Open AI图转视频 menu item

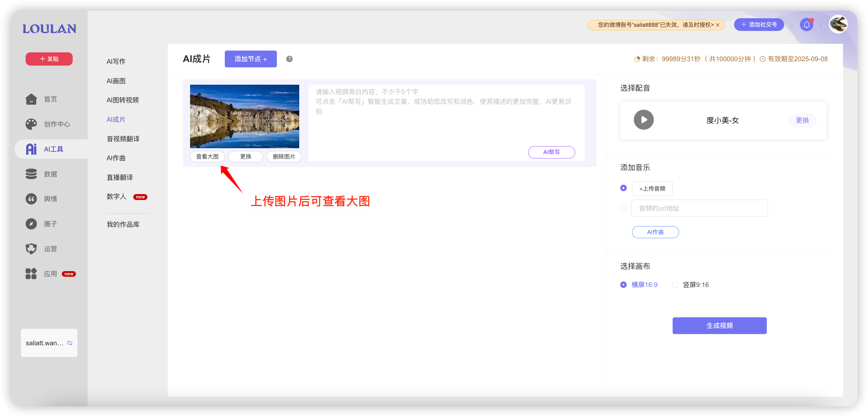(123, 100)
